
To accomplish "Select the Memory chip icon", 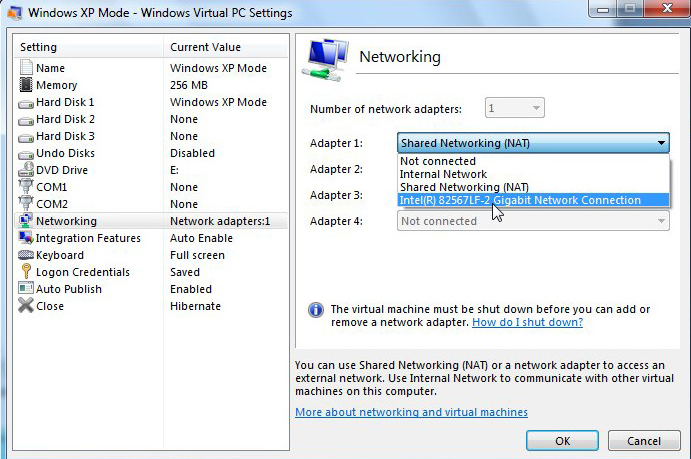I will tap(26, 85).
